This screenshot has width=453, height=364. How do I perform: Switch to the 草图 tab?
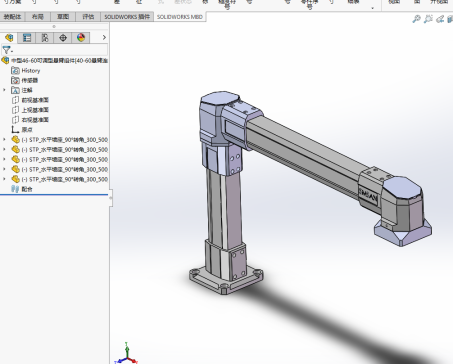pyautogui.click(x=63, y=17)
